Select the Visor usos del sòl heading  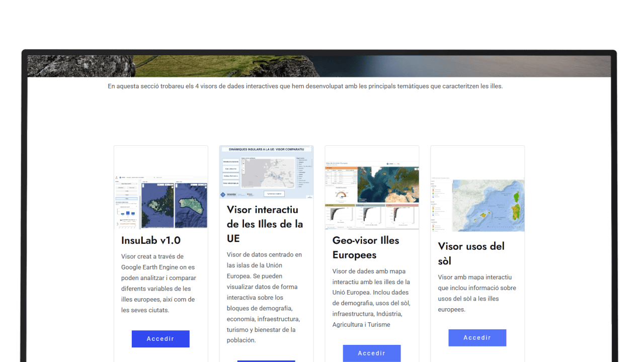(471, 253)
